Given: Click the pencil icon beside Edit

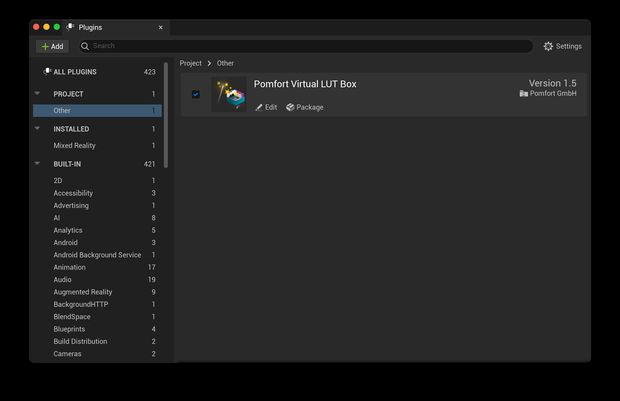Looking at the screenshot, I should 259,107.
